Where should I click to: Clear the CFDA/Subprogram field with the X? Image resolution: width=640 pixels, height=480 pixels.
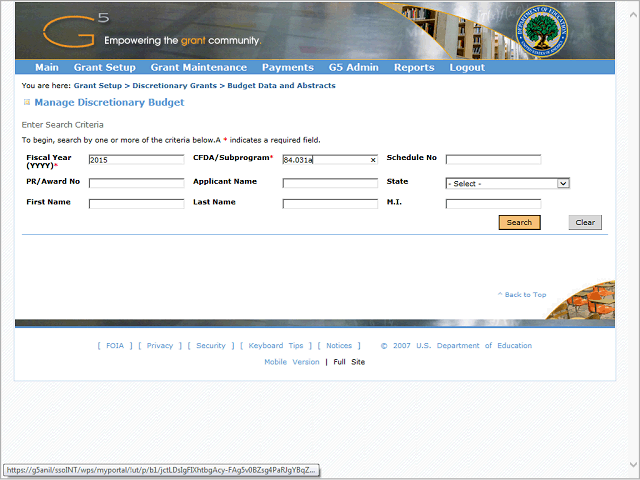[x=373, y=160]
